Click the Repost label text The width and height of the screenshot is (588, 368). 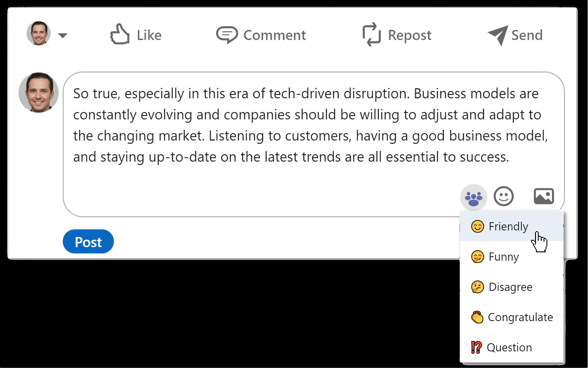(410, 35)
